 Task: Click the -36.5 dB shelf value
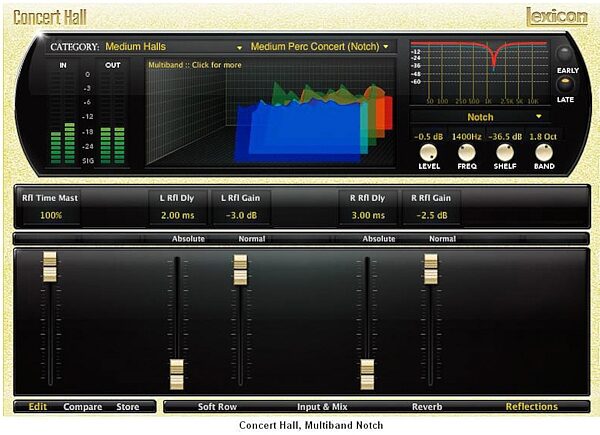pyautogui.click(x=505, y=137)
